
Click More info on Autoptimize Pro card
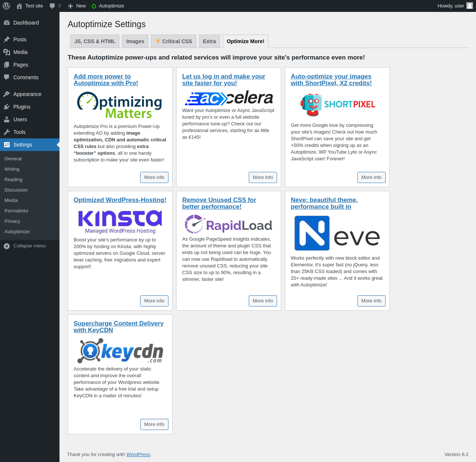pyautogui.click(x=154, y=177)
